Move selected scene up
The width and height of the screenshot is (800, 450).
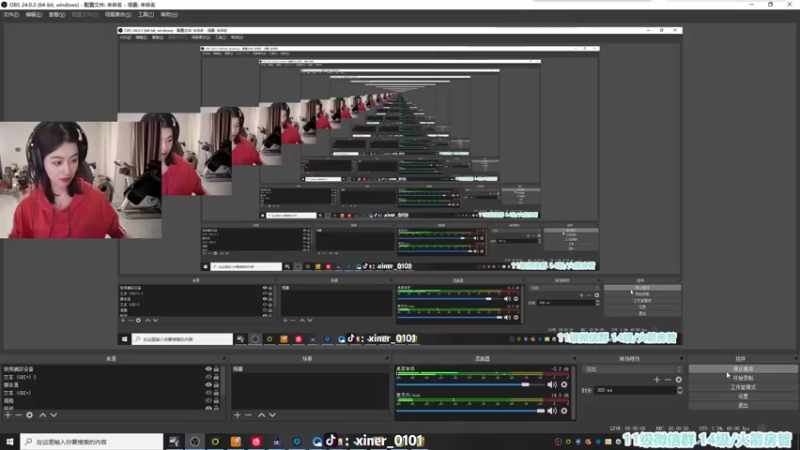tap(261, 415)
